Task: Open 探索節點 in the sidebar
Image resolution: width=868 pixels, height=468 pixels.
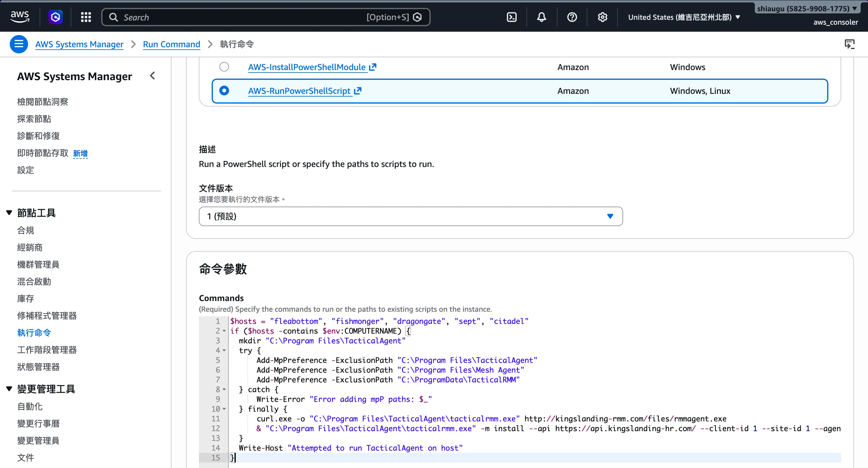Action: (34, 119)
